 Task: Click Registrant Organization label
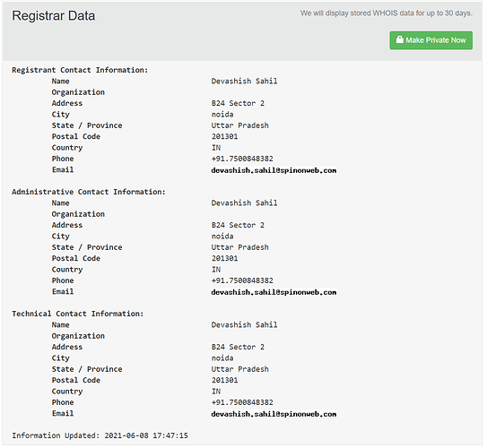pyautogui.click(x=78, y=92)
